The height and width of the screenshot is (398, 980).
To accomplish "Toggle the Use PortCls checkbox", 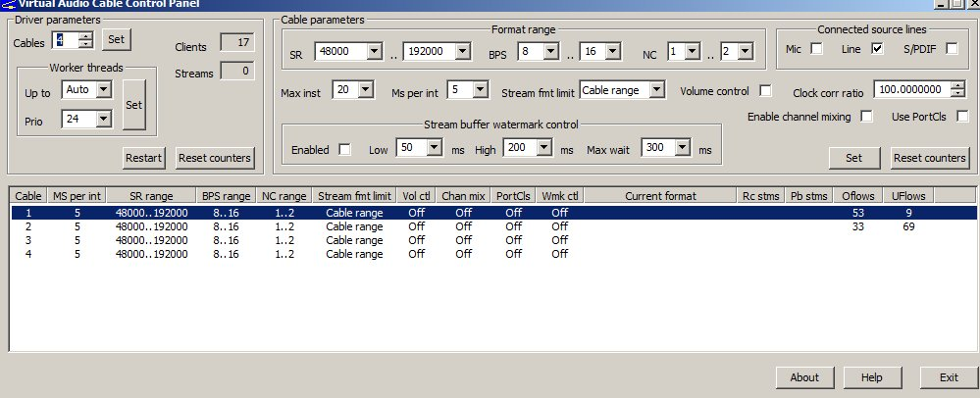I will [962, 117].
